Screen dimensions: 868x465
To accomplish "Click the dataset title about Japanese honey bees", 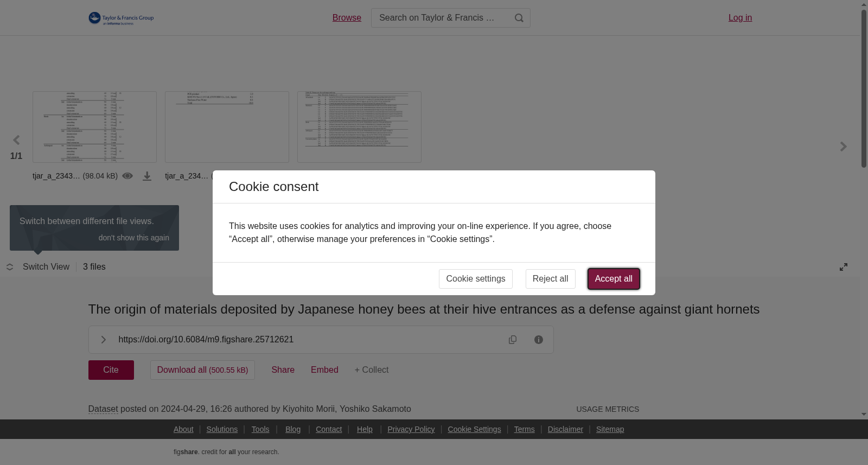I will [424, 309].
